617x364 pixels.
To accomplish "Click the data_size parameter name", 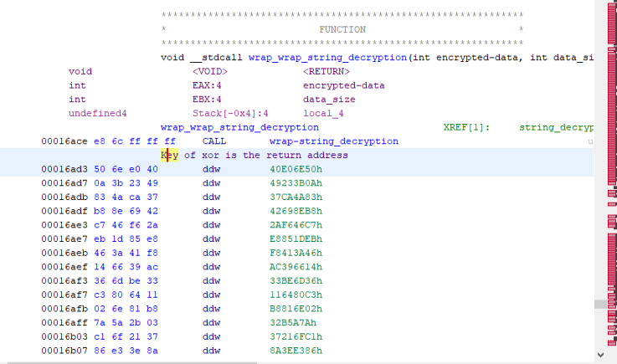I will (x=329, y=100).
